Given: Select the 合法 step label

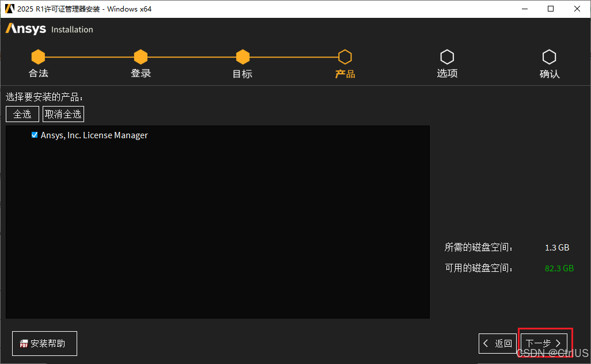Looking at the screenshot, I should click(x=39, y=73).
